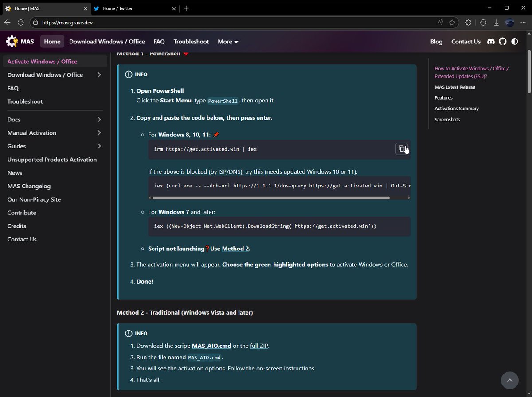
Task: Open browser history icon
Action: pos(483,23)
